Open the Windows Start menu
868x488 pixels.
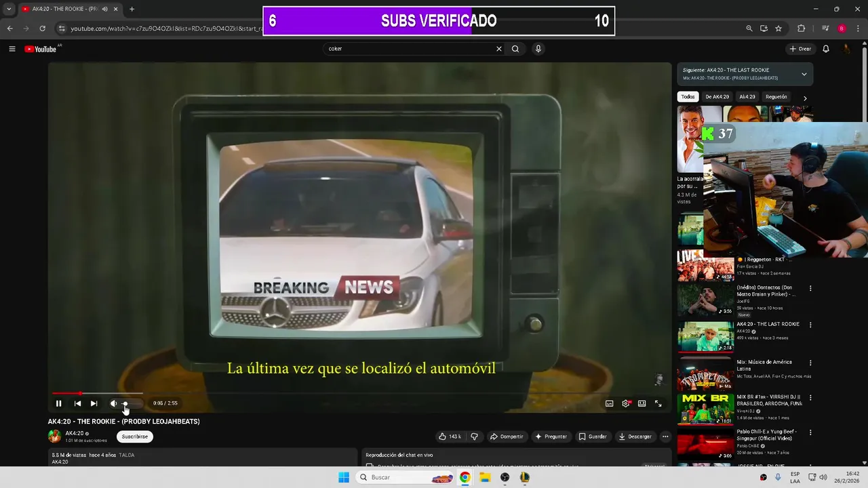point(344,477)
